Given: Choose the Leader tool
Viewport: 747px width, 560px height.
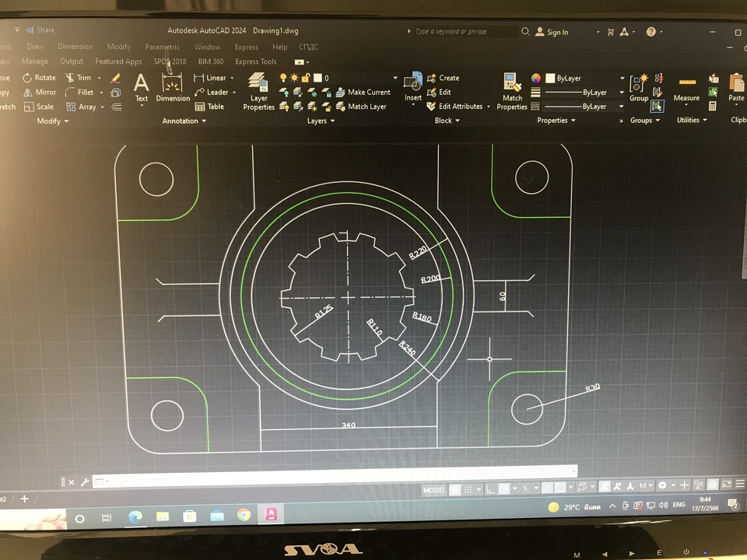Looking at the screenshot, I should (x=212, y=92).
